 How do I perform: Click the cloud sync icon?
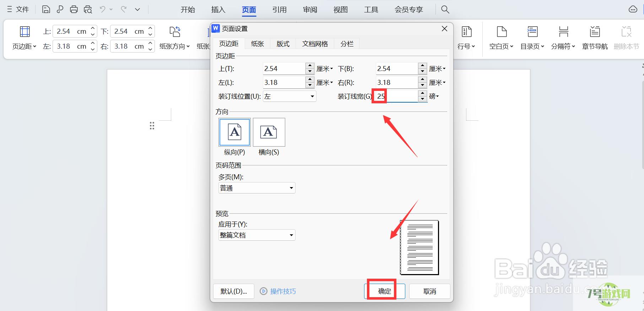[x=633, y=10]
